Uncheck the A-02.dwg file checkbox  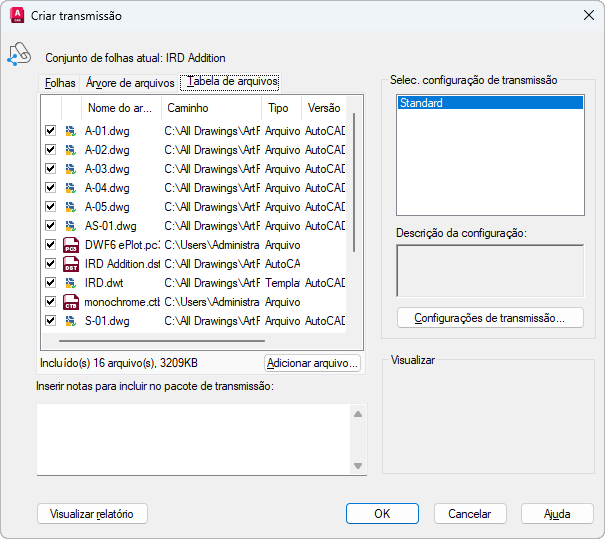point(50,150)
